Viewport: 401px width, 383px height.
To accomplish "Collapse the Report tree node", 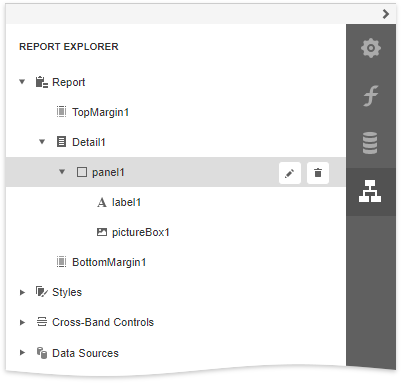I will (x=22, y=82).
